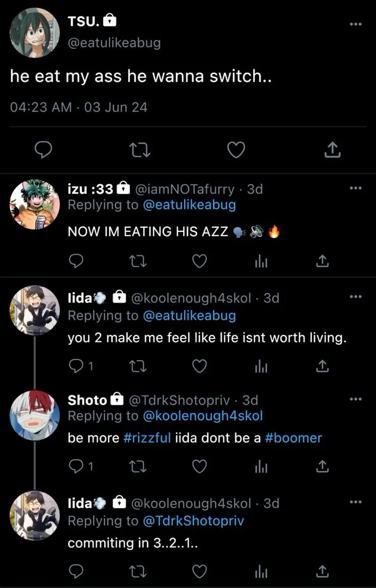Reply to izu's tweet
Image resolution: width=376 pixels, height=588 pixels.
[x=76, y=262]
